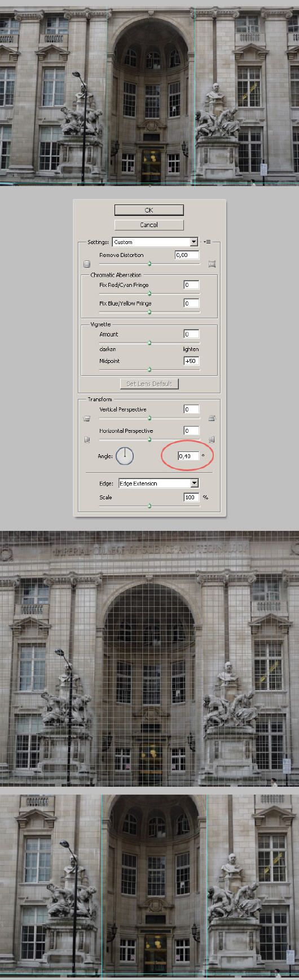Expand the Edge Extension dropdown

(x=158, y=483)
